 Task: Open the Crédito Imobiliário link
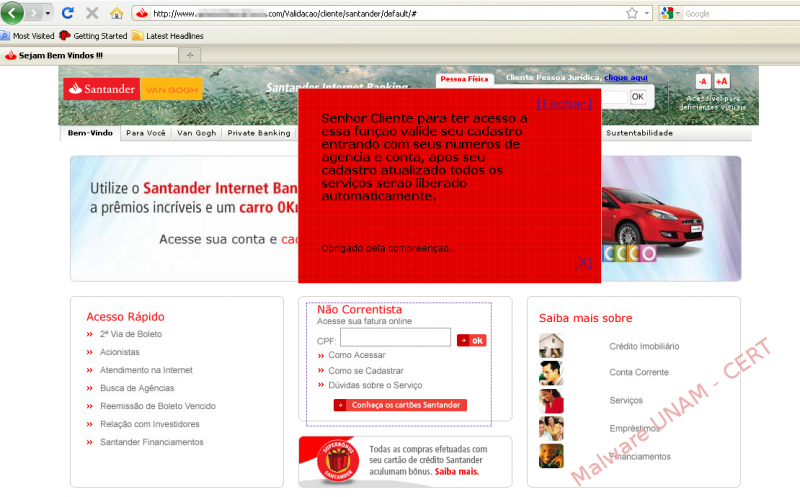tap(644, 346)
